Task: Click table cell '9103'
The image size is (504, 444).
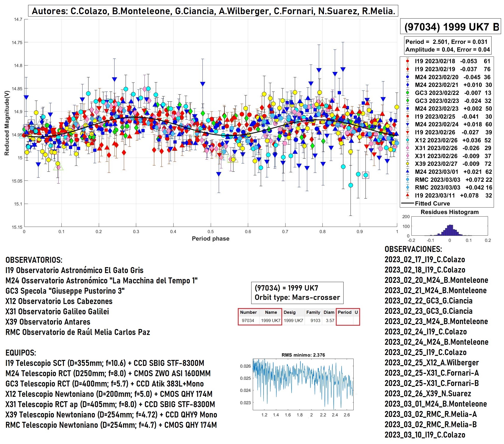Action: point(315,320)
